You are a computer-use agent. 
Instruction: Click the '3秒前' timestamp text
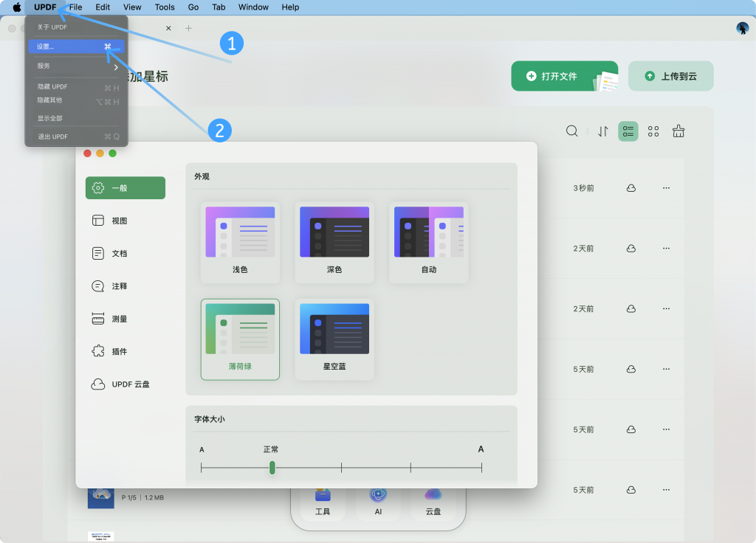coord(583,188)
